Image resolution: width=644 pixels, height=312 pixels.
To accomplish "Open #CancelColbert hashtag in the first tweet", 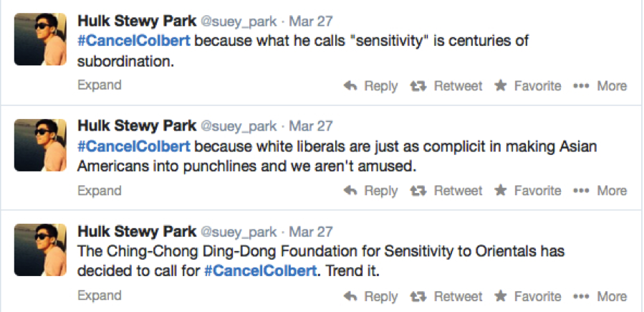I will click(134, 41).
